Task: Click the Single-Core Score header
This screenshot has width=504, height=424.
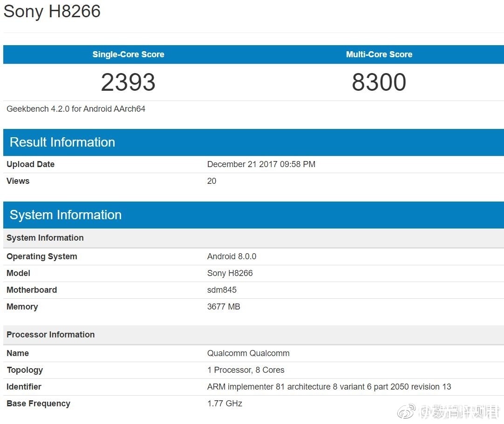Action: click(128, 54)
